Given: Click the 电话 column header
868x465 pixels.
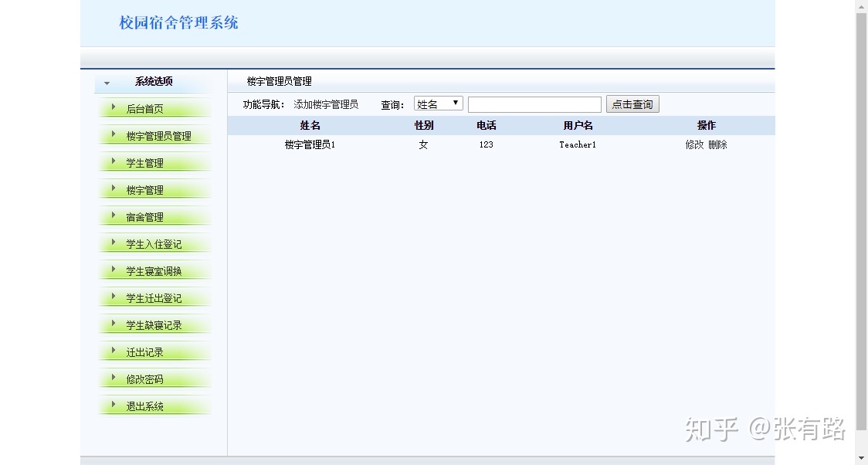Looking at the screenshot, I should (486, 126).
